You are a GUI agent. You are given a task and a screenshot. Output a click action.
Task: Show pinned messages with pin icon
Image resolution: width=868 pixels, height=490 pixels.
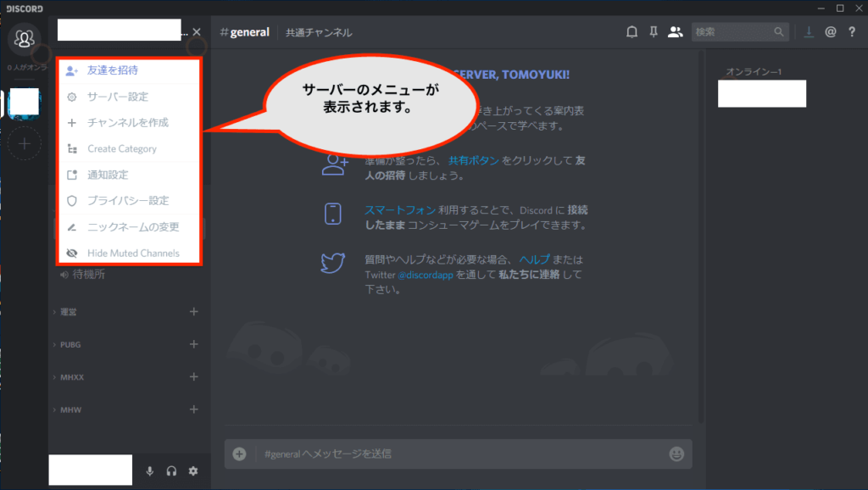(653, 32)
